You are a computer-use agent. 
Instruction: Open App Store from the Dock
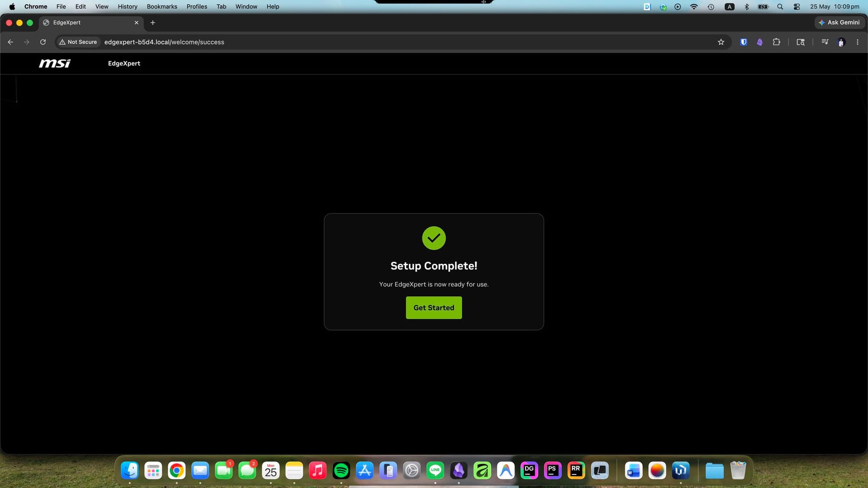coord(365,470)
